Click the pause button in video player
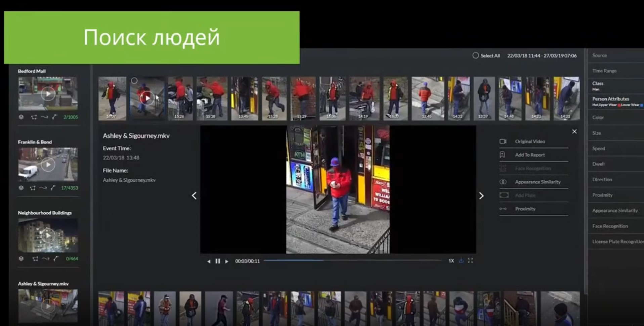This screenshot has height=326, width=644. click(218, 261)
